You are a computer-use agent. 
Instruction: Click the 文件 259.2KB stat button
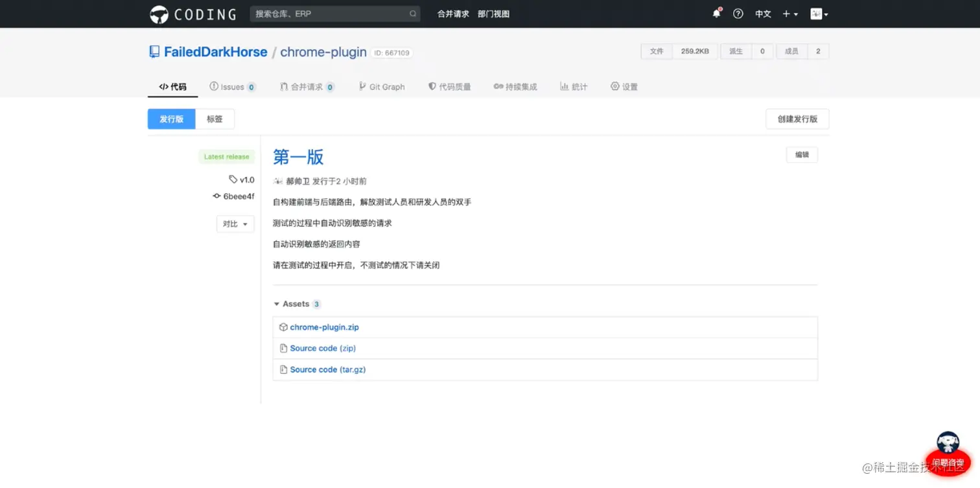click(679, 51)
